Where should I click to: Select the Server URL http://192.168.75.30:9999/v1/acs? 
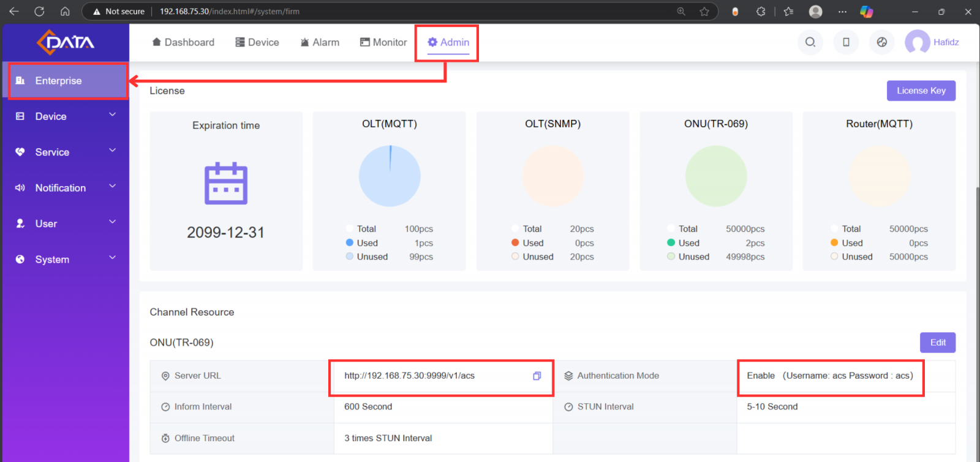(x=409, y=376)
